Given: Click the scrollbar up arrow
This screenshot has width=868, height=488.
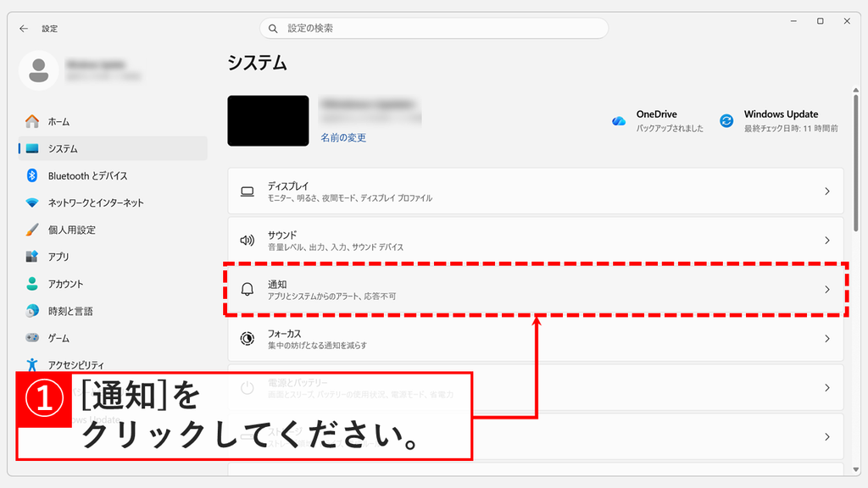Looking at the screenshot, I should [x=856, y=90].
